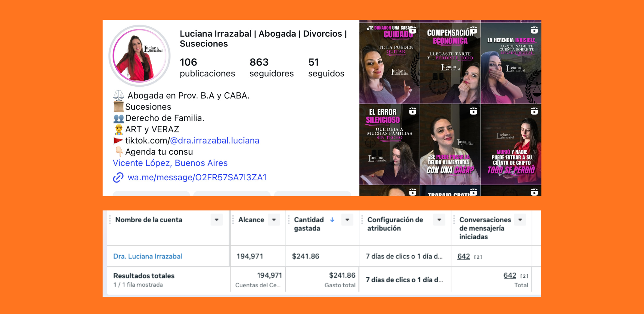The width and height of the screenshot is (644, 314).
Task: Click the reel icon on 'Cuidado' post
Action: (x=413, y=30)
